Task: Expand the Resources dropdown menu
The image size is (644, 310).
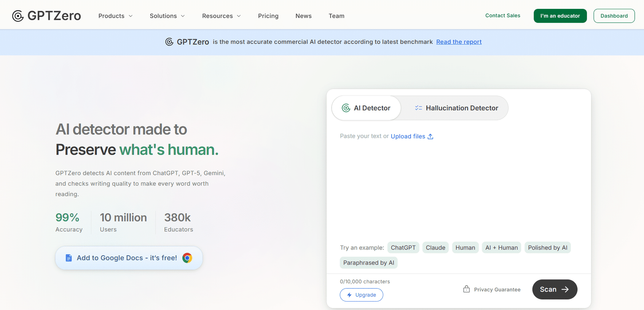Action: [x=221, y=16]
